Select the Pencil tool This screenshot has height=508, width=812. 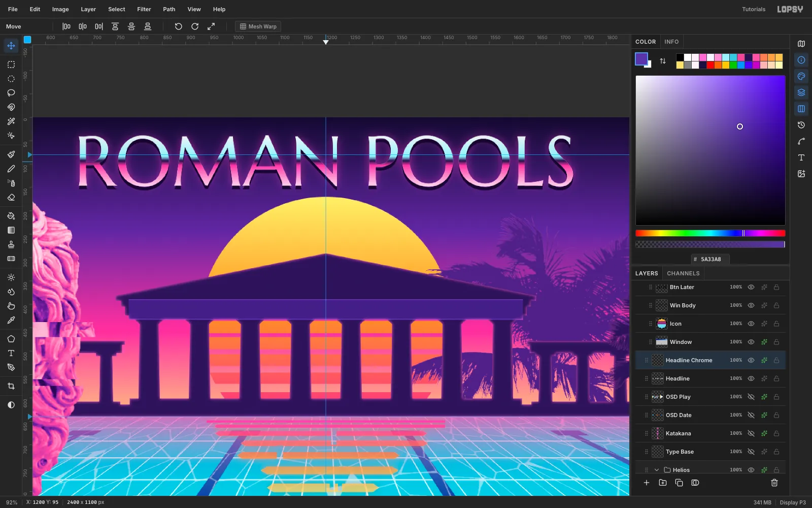pos(11,169)
